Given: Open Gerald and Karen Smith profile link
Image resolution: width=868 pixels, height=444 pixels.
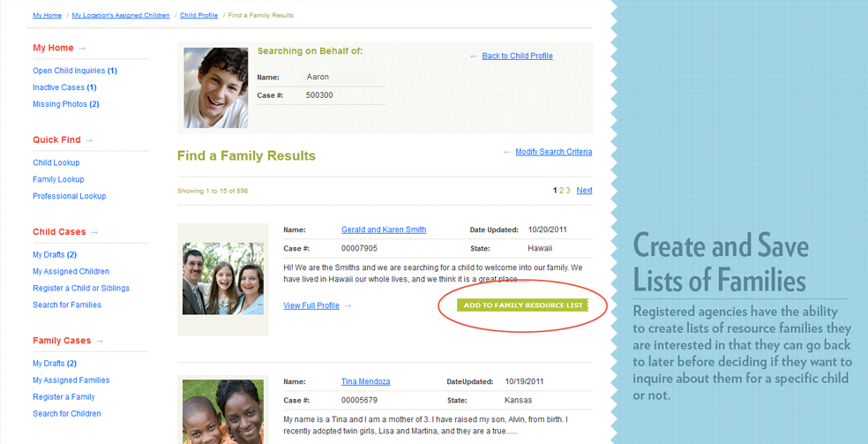Looking at the screenshot, I should click(x=384, y=230).
